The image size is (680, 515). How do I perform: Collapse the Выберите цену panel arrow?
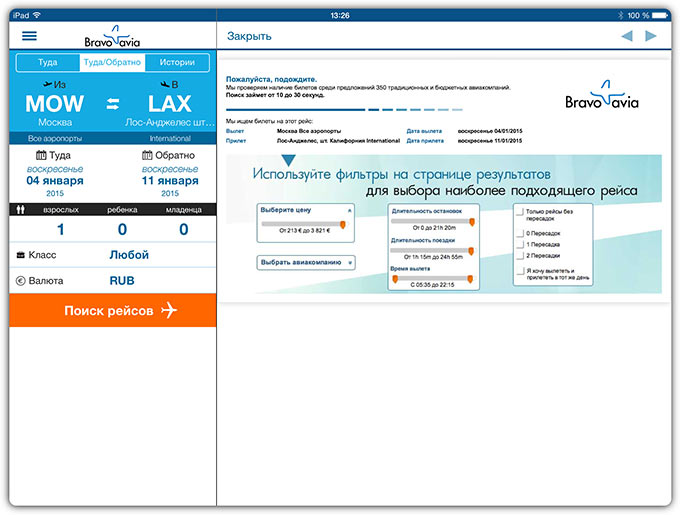(350, 211)
